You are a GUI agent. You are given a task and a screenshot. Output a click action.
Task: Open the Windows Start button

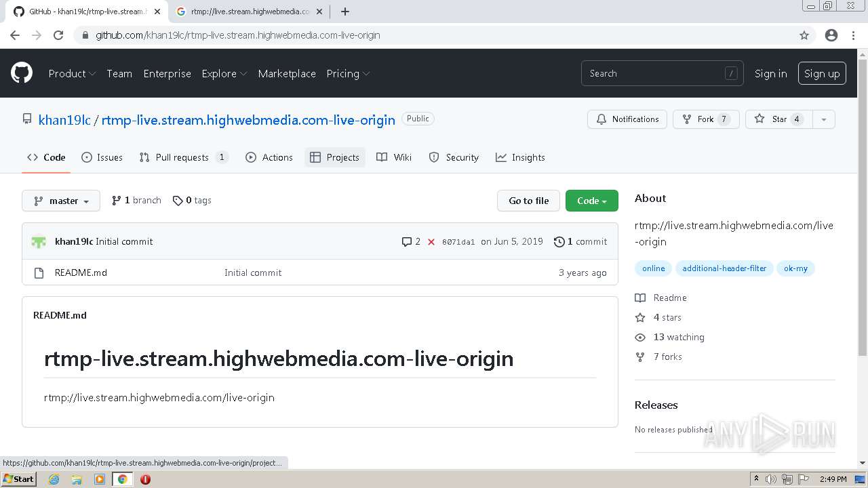pos(18,479)
